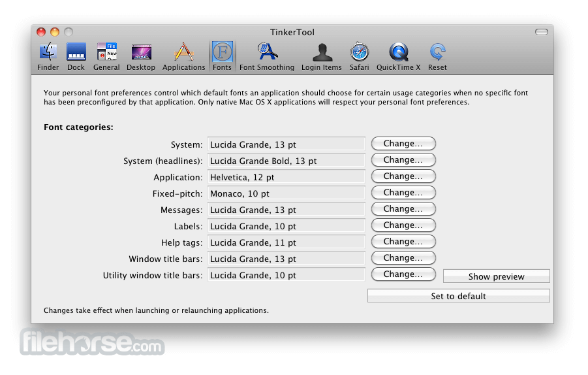Click the TinkerTool window title
Viewport: 588px width, 375px height.
292,32
